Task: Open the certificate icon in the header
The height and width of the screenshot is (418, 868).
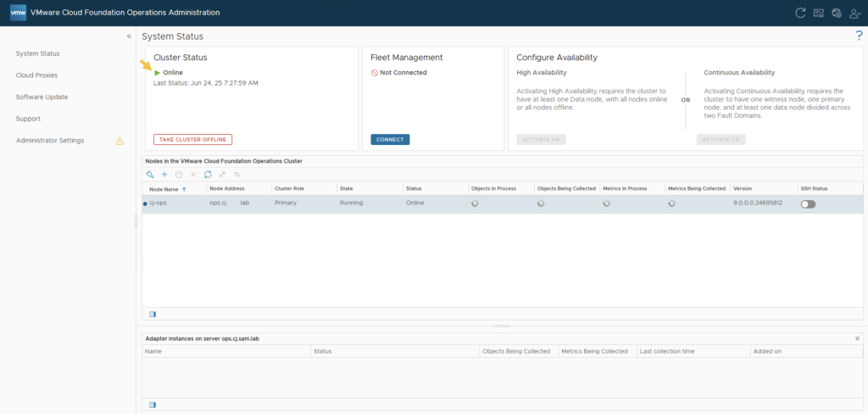Action: pyautogui.click(x=819, y=13)
